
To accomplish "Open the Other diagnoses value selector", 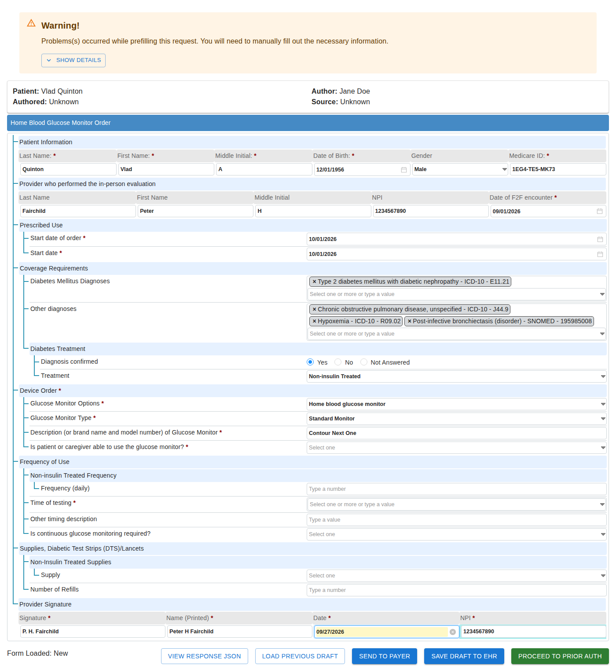I will (x=457, y=334).
